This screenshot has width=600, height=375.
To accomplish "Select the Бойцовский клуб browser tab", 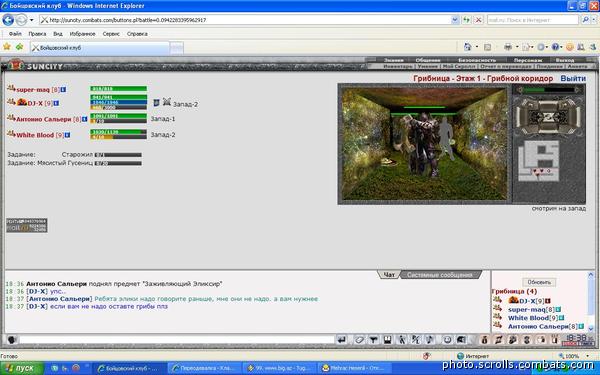I will click(99, 48).
